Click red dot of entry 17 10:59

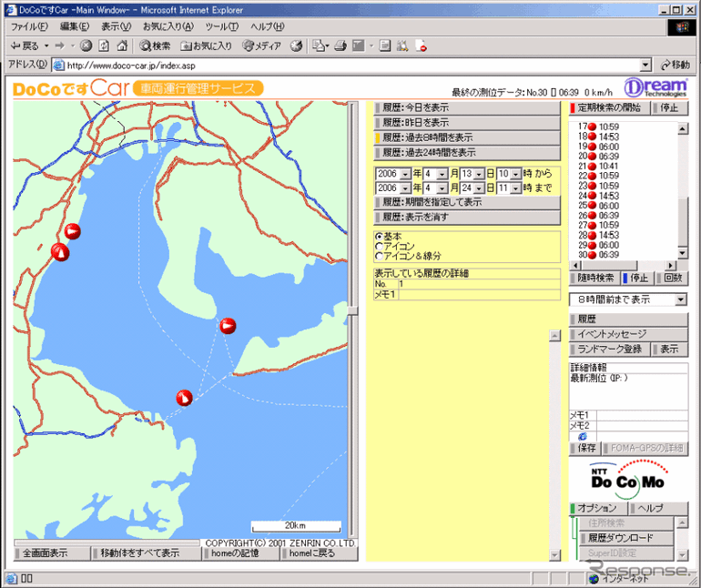click(593, 127)
